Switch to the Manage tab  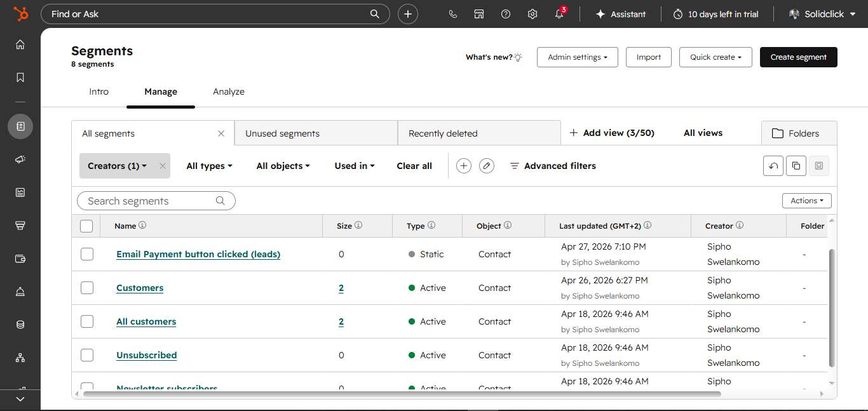pyautogui.click(x=161, y=91)
